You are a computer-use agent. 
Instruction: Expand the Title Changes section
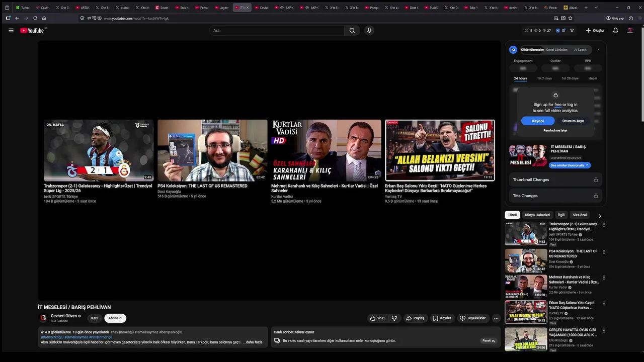555,196
